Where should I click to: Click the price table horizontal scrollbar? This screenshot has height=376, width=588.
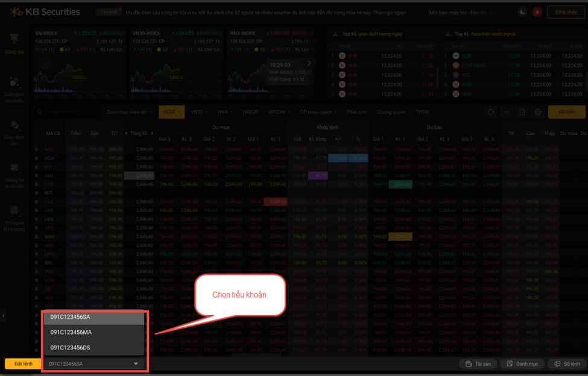[256, 354]
